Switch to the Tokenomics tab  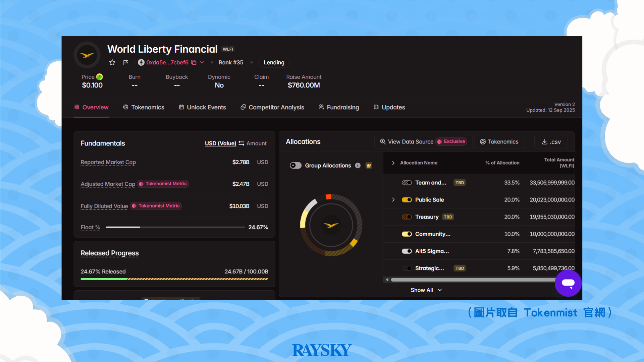coord(144,107)
